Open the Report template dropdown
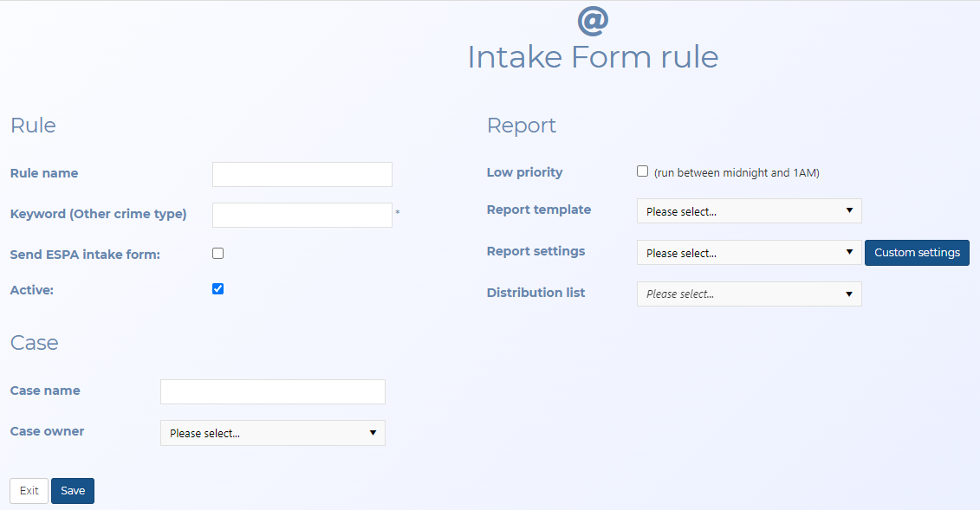 pyautogui.click(x=749, y=211)
